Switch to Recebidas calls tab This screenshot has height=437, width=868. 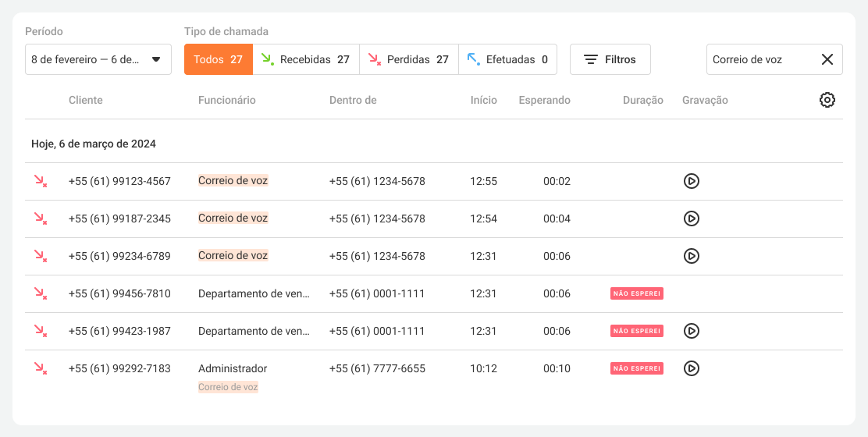306,59
